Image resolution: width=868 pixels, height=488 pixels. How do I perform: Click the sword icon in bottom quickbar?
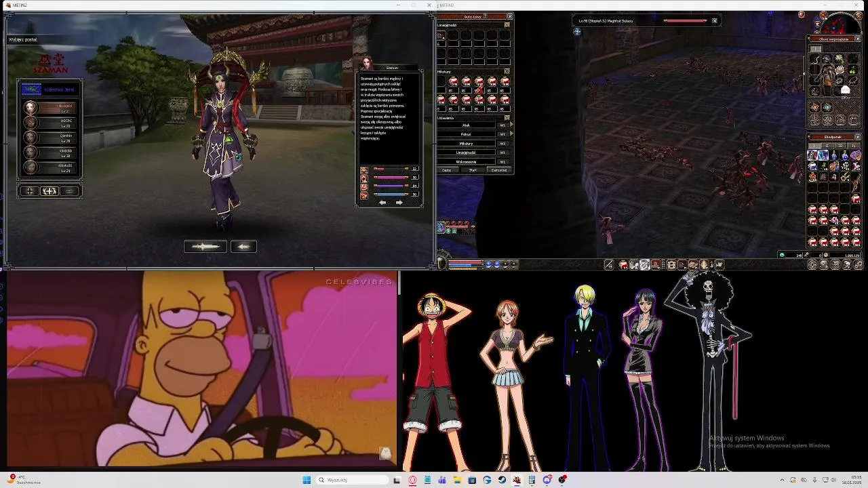click(x=609, y=264)
